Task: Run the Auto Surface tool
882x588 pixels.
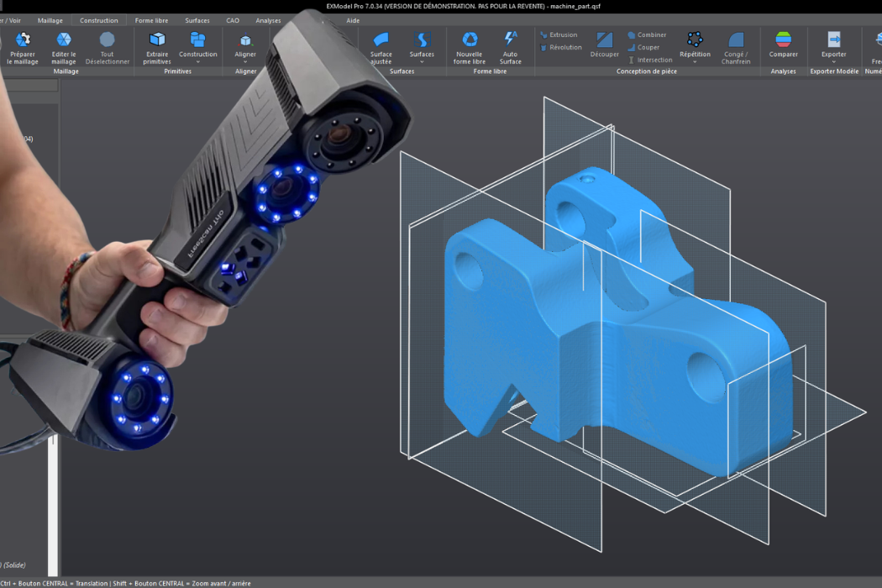Action: coord(510,48)
